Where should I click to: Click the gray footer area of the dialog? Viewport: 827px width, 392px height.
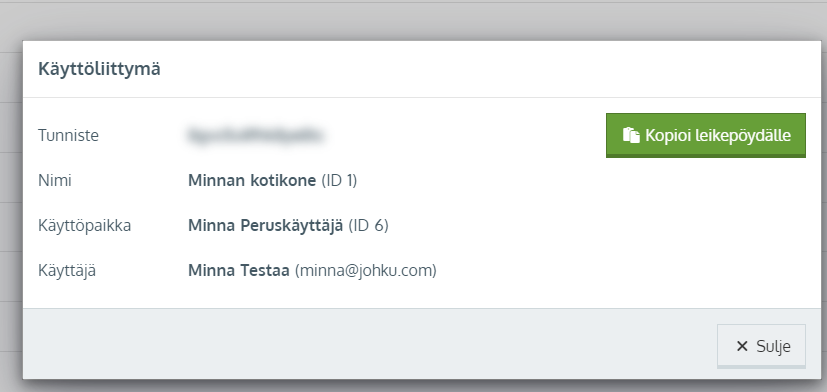[x=369, y=343]
